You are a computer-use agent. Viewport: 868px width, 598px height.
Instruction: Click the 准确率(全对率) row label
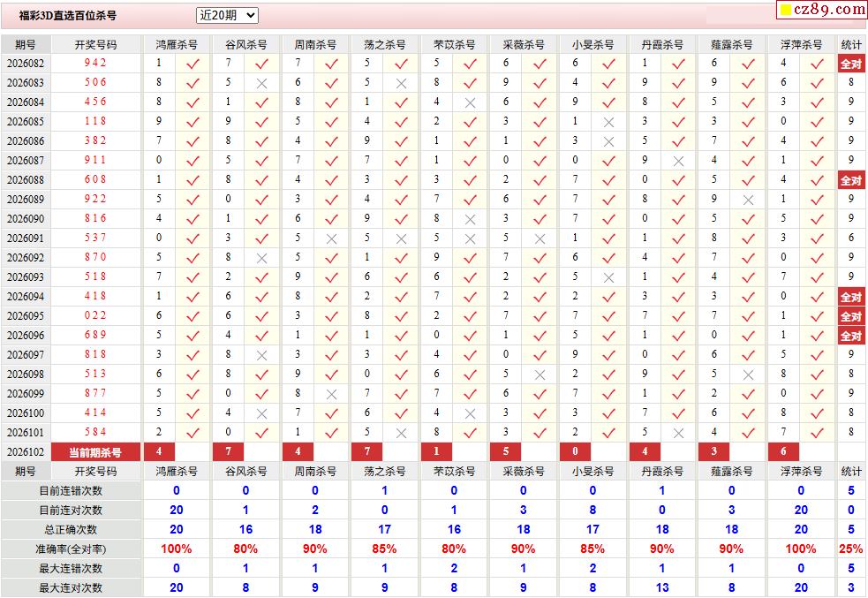pyautogui.click(x=71, y=549)
